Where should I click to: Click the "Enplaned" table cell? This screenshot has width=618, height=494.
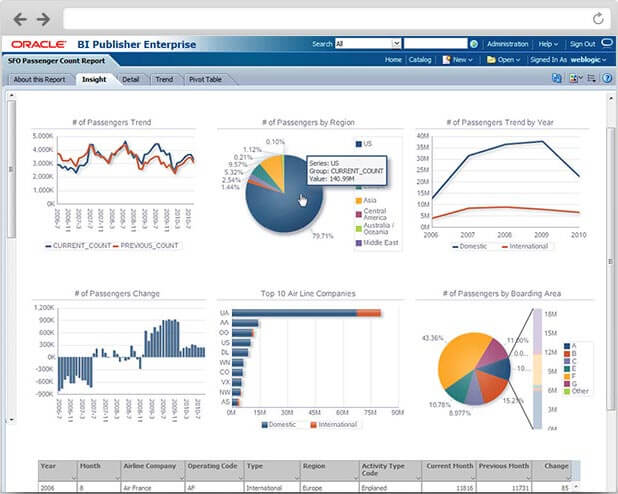[x=374, y=488]
